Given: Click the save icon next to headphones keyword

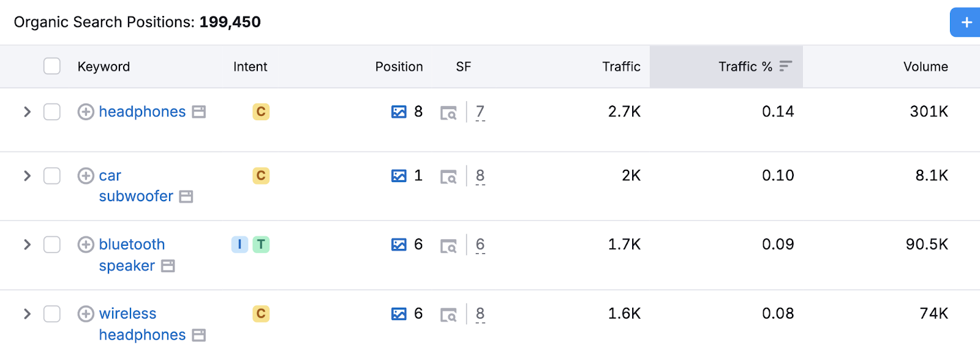Looking at the screenshot, I should [x=199, y=112].
